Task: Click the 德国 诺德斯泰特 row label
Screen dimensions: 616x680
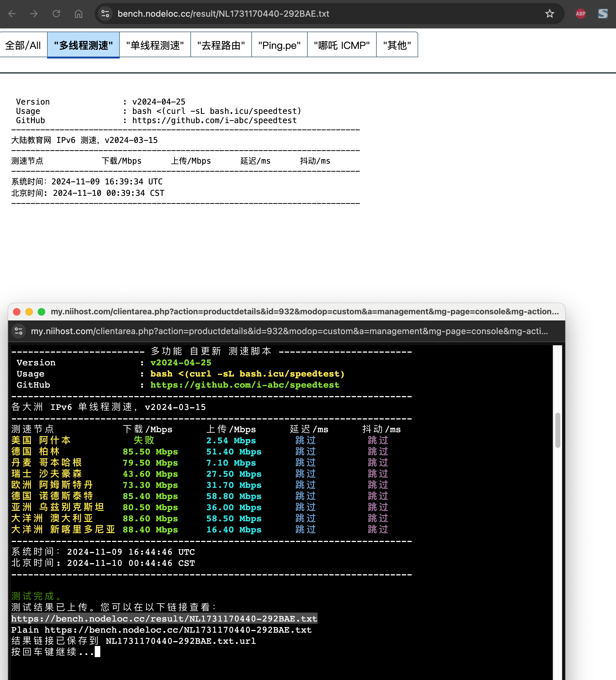Action: [x=52, y=496]
